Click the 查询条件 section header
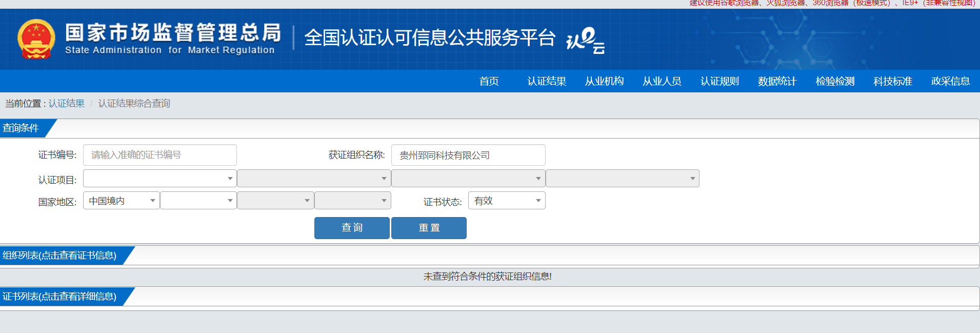The height and width of the screenshot is (333, 980). point(21,128)
